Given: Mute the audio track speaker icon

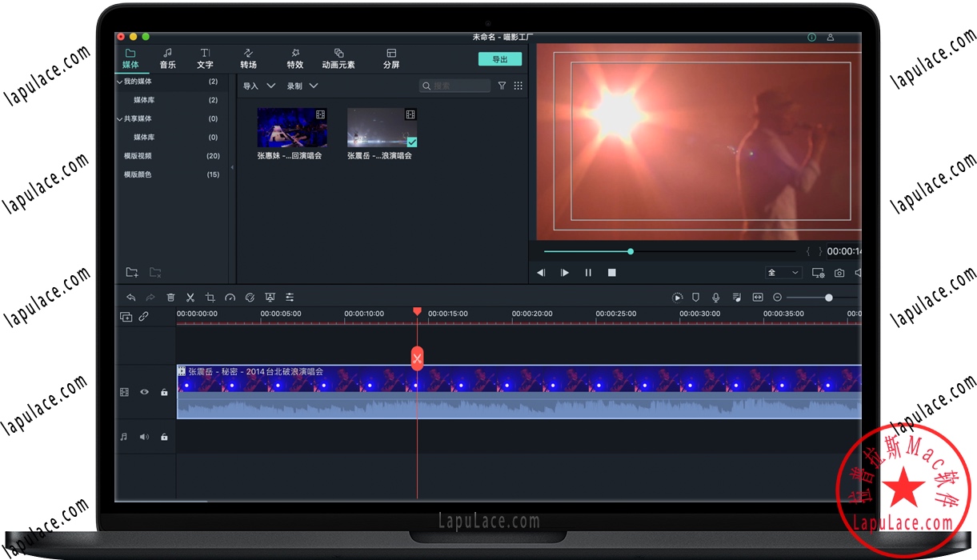Looking at the screenshot, I should (145, 437).
